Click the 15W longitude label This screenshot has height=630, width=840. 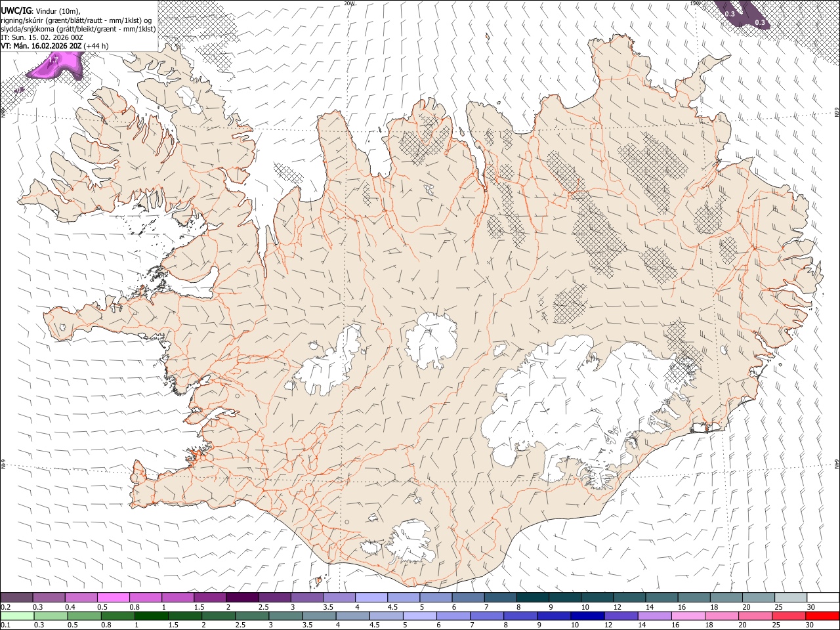coord(695,3)
